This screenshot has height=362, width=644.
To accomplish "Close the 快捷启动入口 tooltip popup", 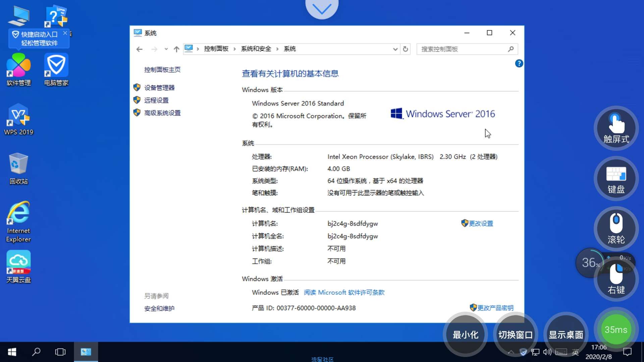I will click(x=65, y=33).
